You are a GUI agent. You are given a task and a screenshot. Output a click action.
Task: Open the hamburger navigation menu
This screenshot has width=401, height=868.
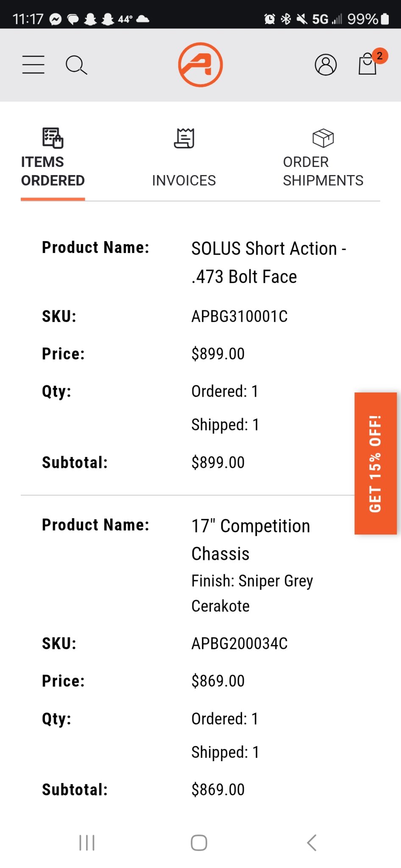pos(33,65)
